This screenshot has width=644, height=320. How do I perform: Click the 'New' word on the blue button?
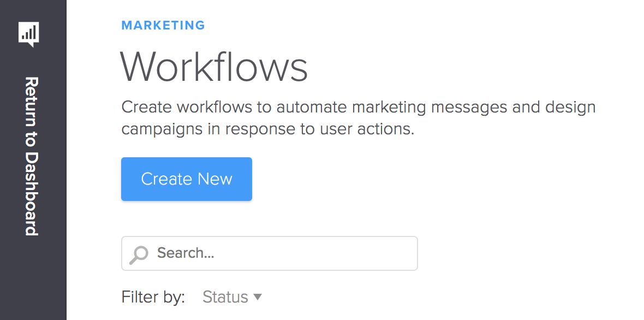pos(215,179)
